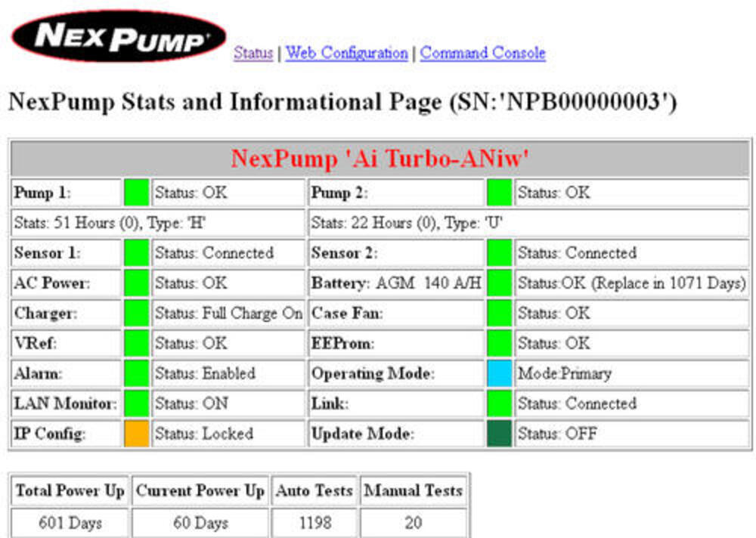Click the Charger green status indicator
756x538 pixels.
coord(136,313)
